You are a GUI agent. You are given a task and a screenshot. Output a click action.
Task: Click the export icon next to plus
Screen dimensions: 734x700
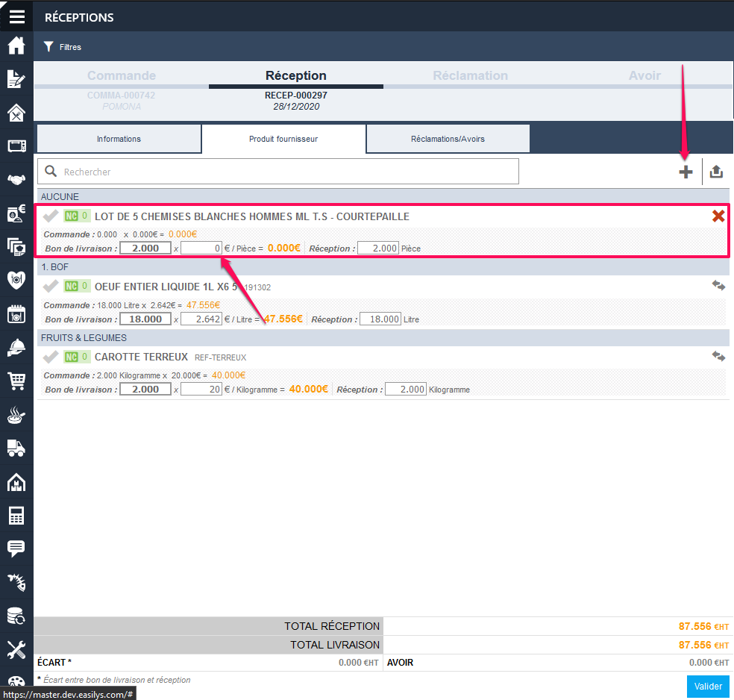tap(716, 172)
